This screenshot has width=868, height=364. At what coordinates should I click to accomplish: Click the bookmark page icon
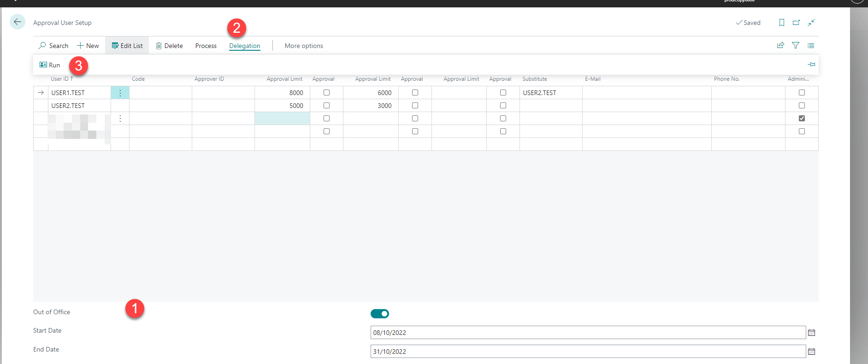(781, 23)
